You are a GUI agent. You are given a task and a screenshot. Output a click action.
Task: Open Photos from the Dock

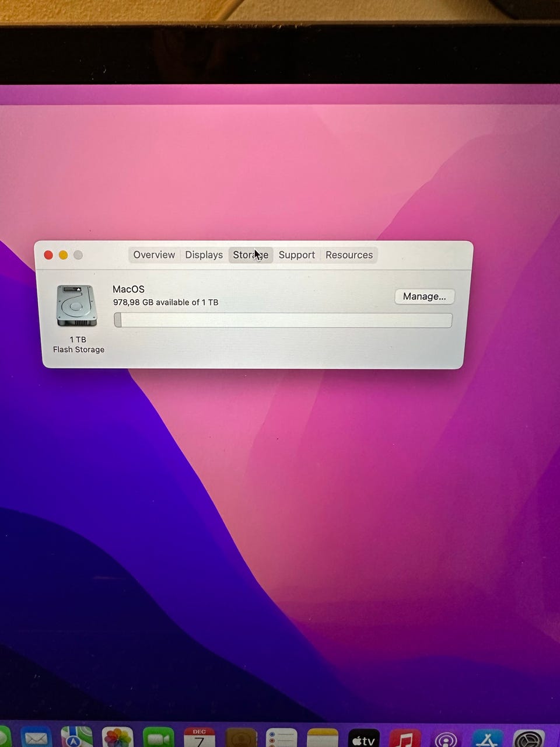(117, 737)
